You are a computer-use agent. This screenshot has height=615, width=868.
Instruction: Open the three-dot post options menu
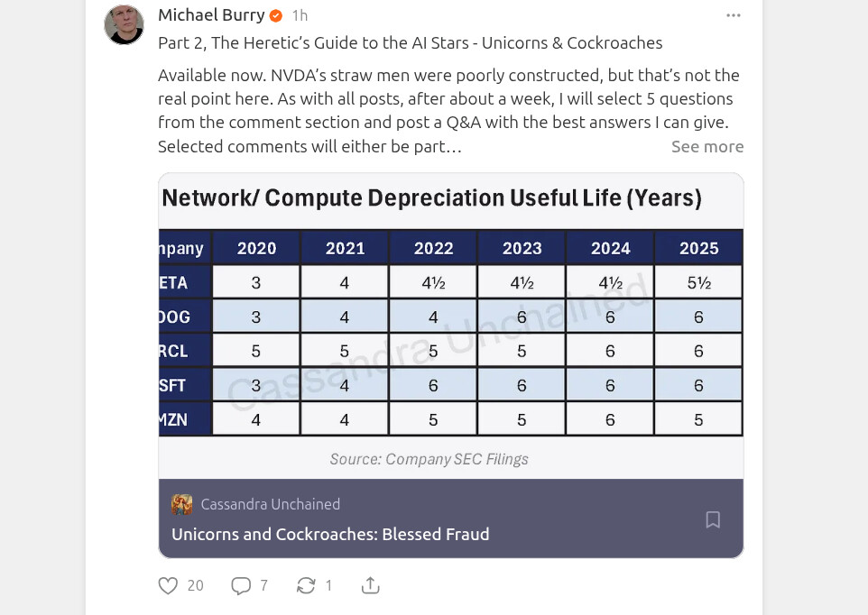coord(734,15)
